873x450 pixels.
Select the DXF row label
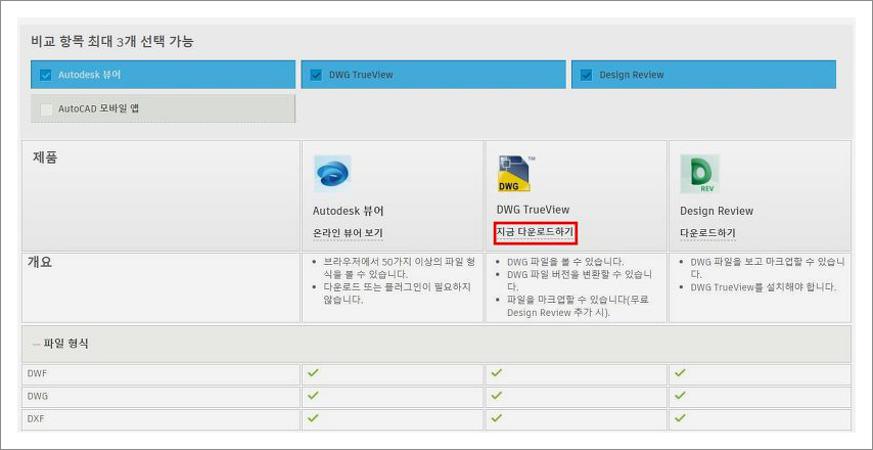click(x=36, y=419)
